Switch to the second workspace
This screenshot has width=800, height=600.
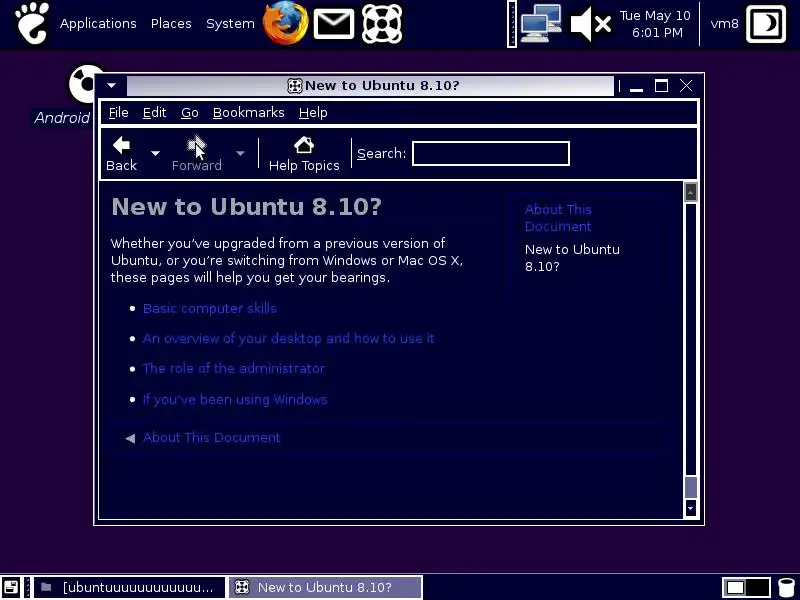[x=758, y=588]
